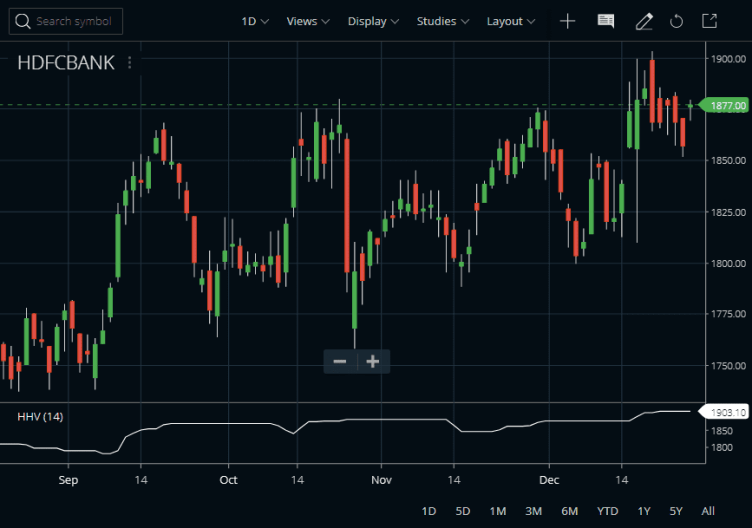Zoom in chart with plus button
Image resolution: width=752 pixels, height=528 pixels.
[373, 361]
